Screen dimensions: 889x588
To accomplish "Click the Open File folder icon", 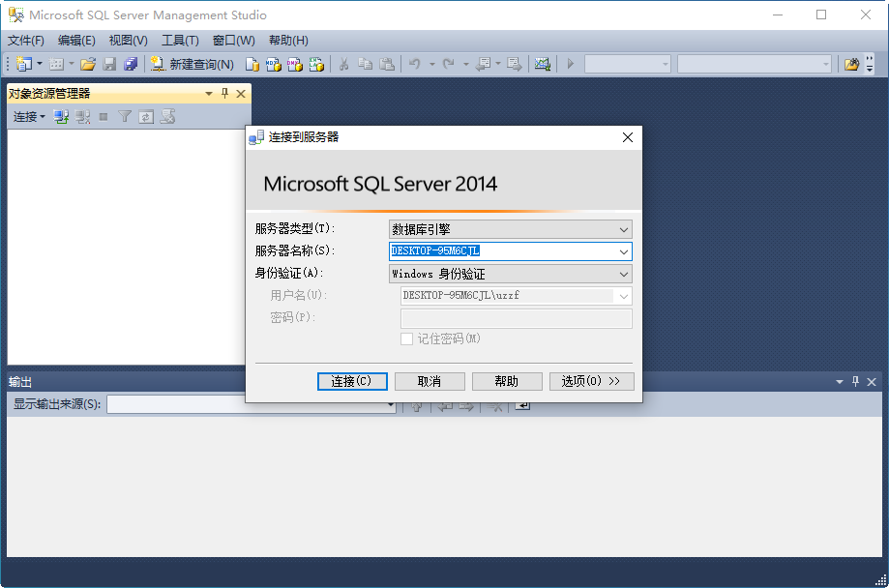I will (88, 64).
